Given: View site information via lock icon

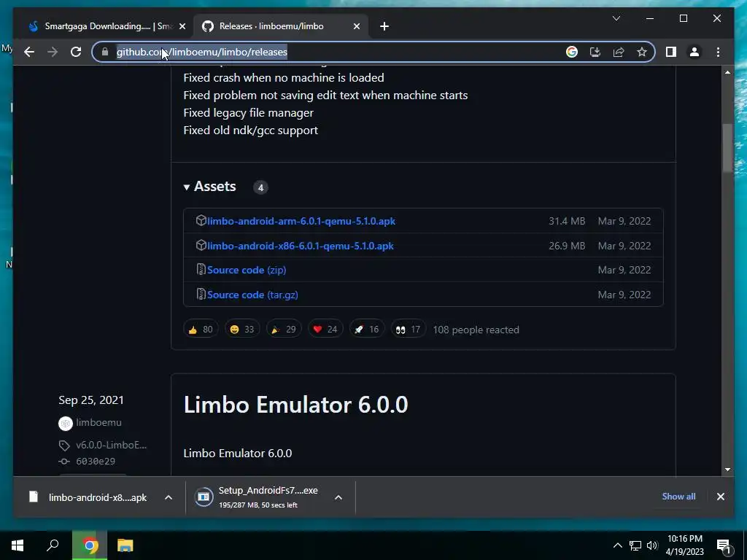Looking at the screenshot, I should click(105, 52).
